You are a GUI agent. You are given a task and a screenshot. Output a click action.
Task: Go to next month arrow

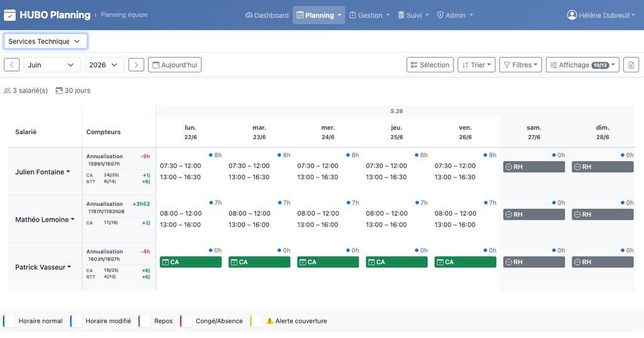[x=136, y=65]
